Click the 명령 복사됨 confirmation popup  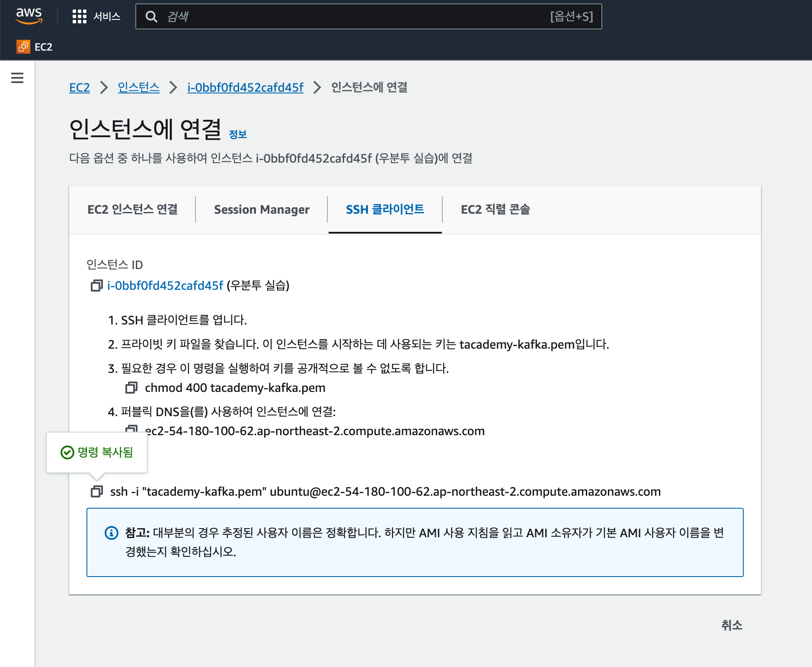97,452
